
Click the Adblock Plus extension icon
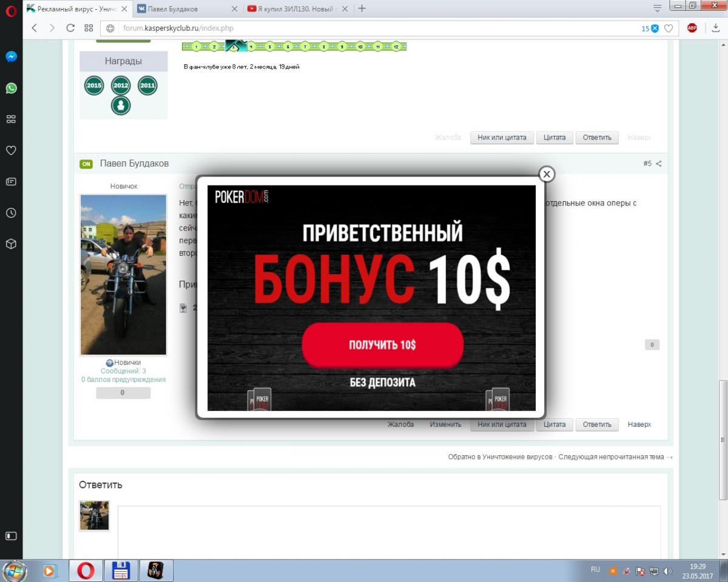692,28
